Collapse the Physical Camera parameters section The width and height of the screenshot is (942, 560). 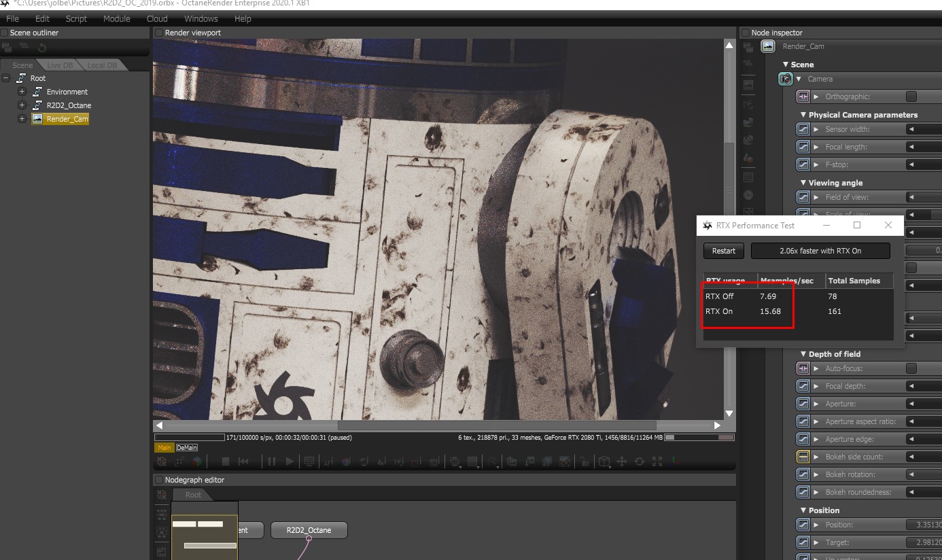pyautogui.click(x=803, y=115)
